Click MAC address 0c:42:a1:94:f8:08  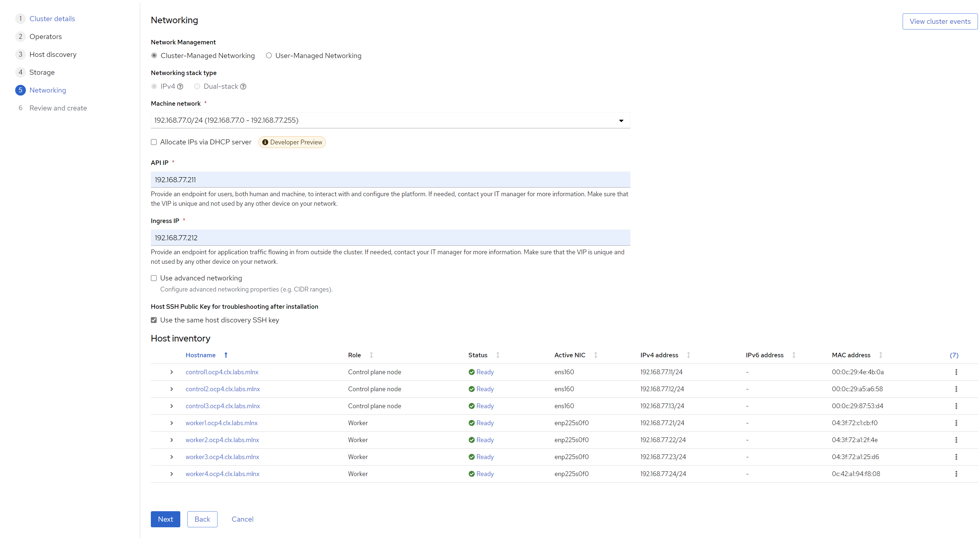pos(856,474)
